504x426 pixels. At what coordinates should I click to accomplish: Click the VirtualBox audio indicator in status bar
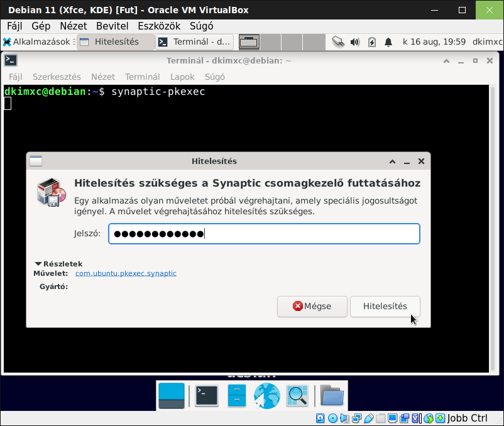(x=344, y=418)
